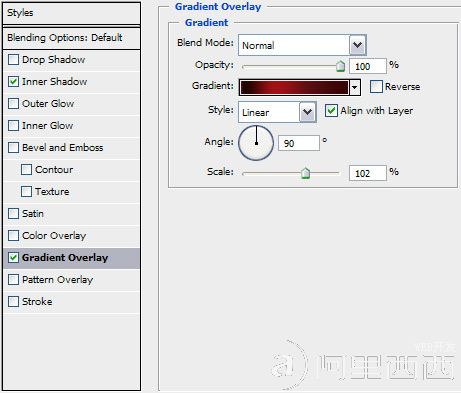Image resolution: width=461 pixels, height=393 pixels.
Task: Open Blending Options: Default
Action: pos(71,38)
